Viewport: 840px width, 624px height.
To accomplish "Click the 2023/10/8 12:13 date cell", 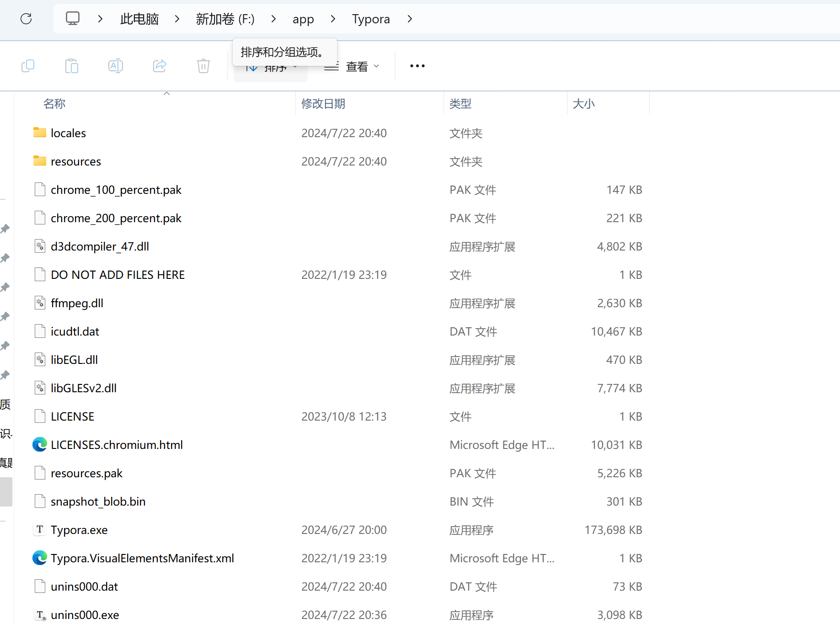I will (x=344, y=416).
